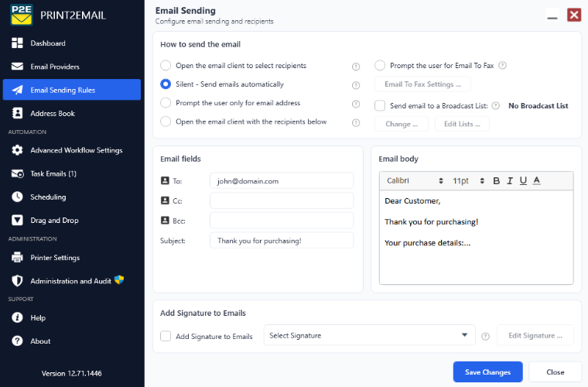588x387 pixels.
Task: Click the Drag and Drop arrow icon
Action: click(x=17, y=220)
